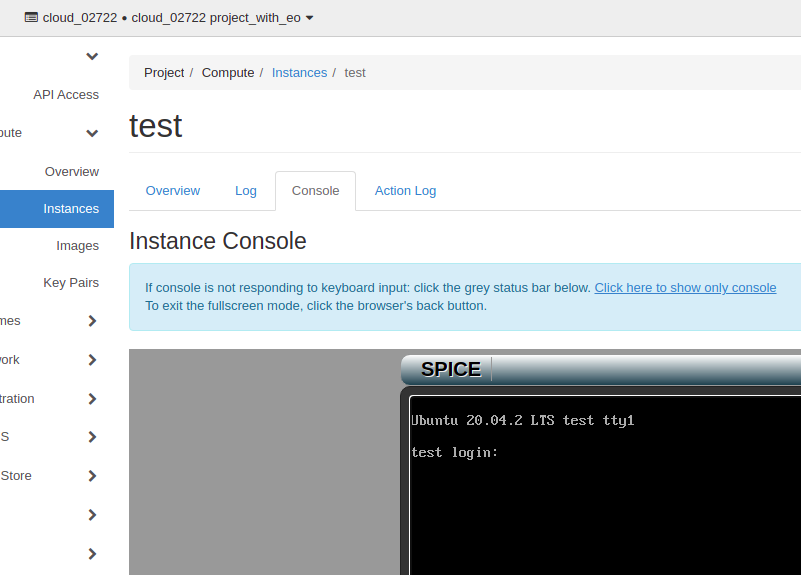Screen dimensions: 801x575
Task: Select Instances in the sidebar
Action: point(70,209)
